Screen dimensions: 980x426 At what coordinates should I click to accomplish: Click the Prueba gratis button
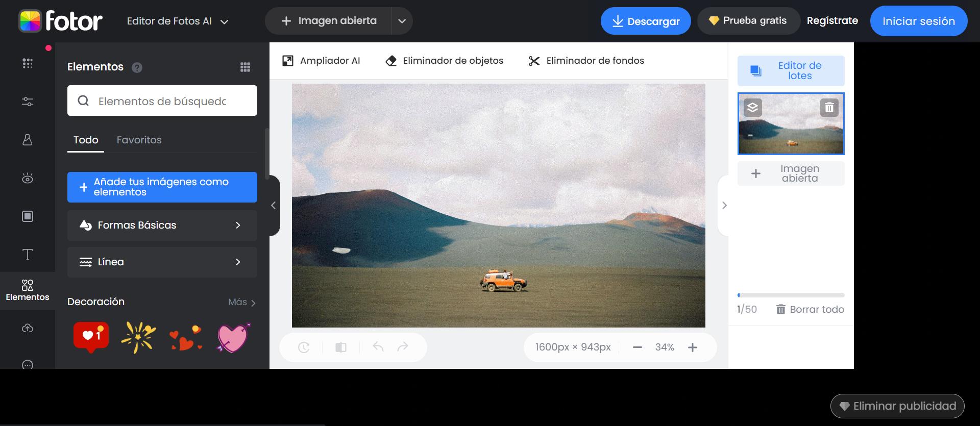(748, 21)
